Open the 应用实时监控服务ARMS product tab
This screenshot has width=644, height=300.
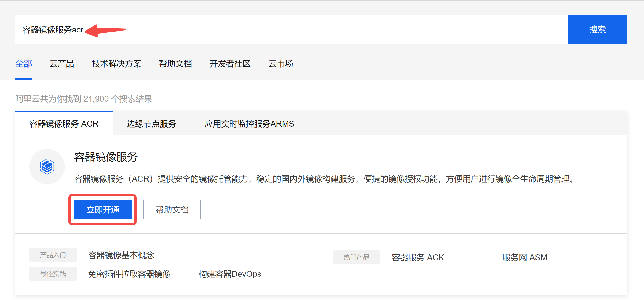pyautogui.click(x=249, y=124)
